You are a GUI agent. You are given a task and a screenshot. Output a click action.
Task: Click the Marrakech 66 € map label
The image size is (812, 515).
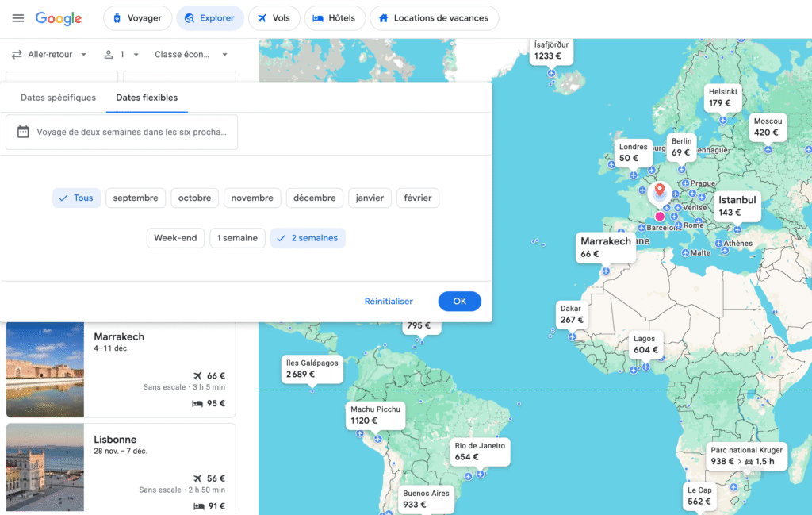[x=605, y=248]
